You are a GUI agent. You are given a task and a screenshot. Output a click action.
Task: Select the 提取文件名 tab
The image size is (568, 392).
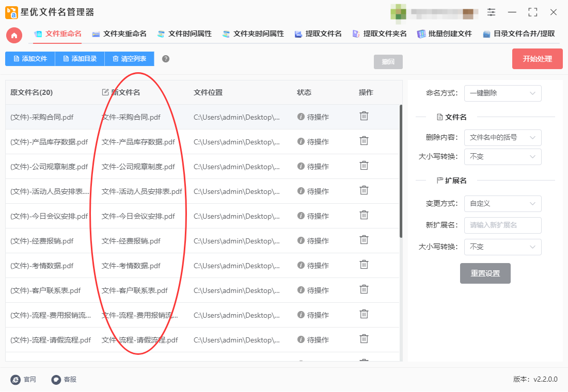[x=318, y=34]
